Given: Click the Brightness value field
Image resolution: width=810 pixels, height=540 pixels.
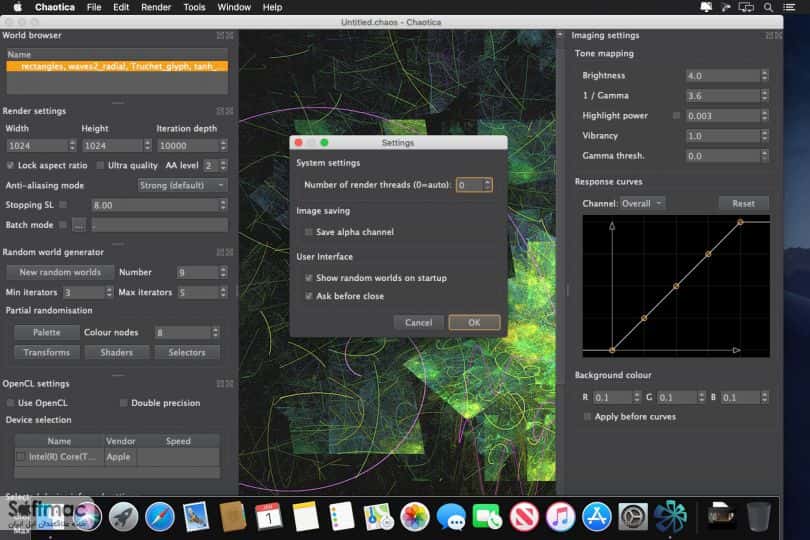Looking at the screenshot, I should pyautogui.click(x=723, y=76).
